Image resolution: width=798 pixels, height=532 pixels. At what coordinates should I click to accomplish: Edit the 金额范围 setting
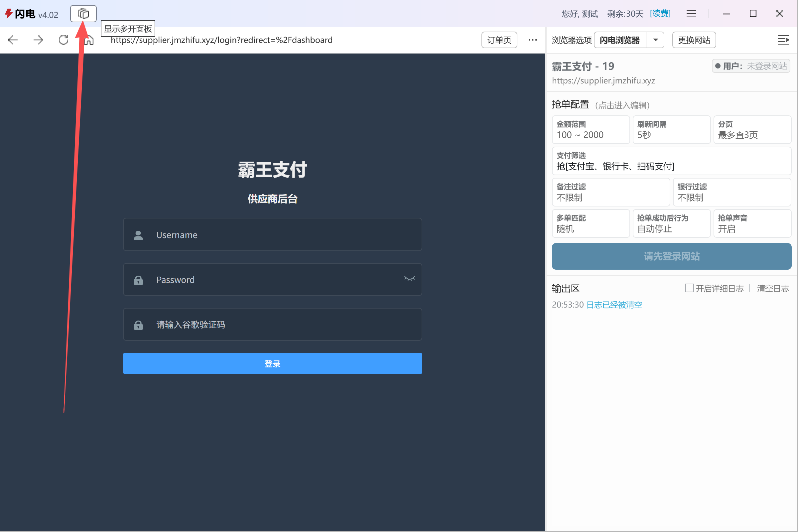[x=591, y=130]
